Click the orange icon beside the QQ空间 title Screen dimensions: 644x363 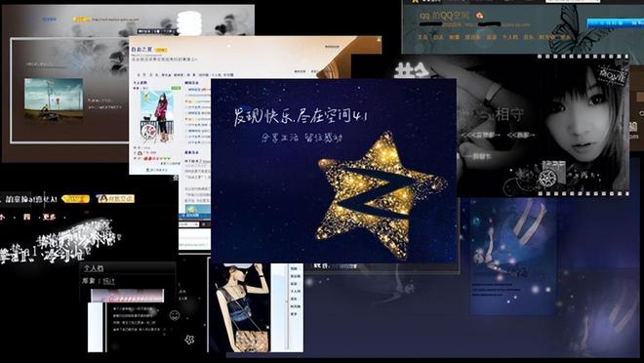479,16
